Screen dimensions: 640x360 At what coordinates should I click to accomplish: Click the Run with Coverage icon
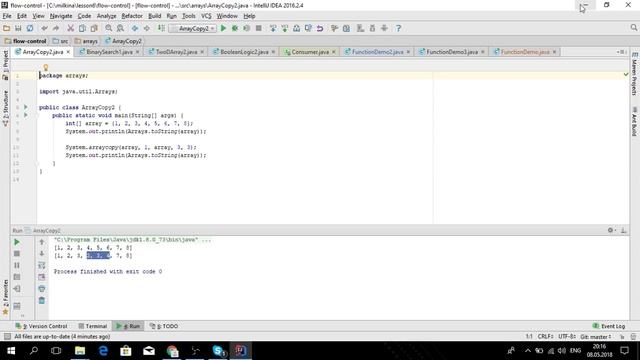pos(247,28)
